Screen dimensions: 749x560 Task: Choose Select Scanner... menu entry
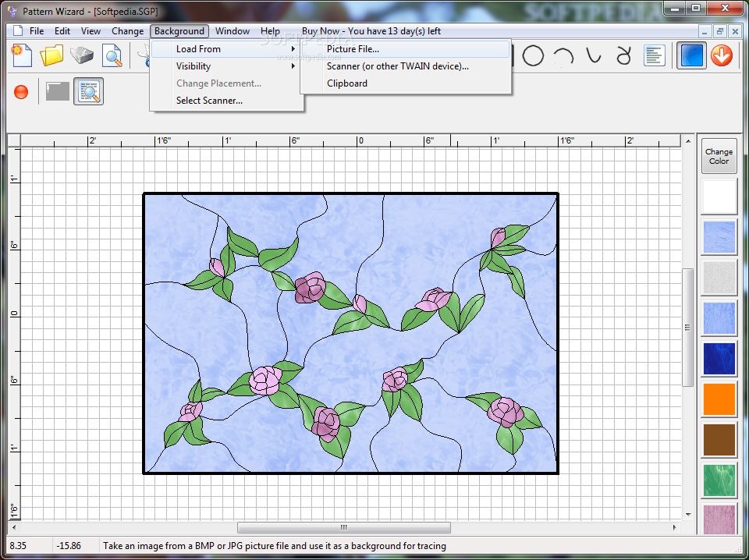(x=227, y=101)
